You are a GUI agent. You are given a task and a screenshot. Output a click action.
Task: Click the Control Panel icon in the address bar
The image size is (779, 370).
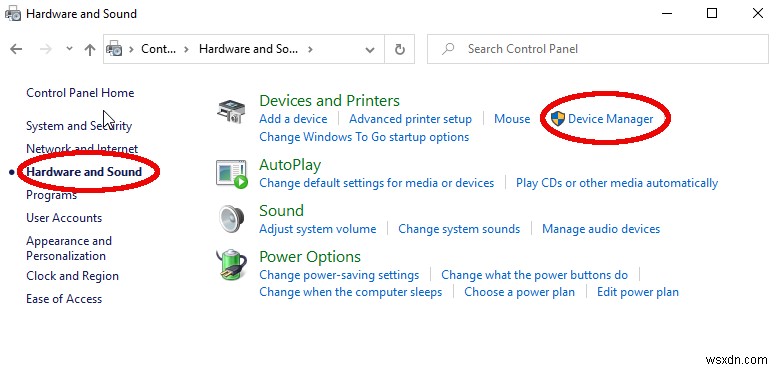click(115, 49)
